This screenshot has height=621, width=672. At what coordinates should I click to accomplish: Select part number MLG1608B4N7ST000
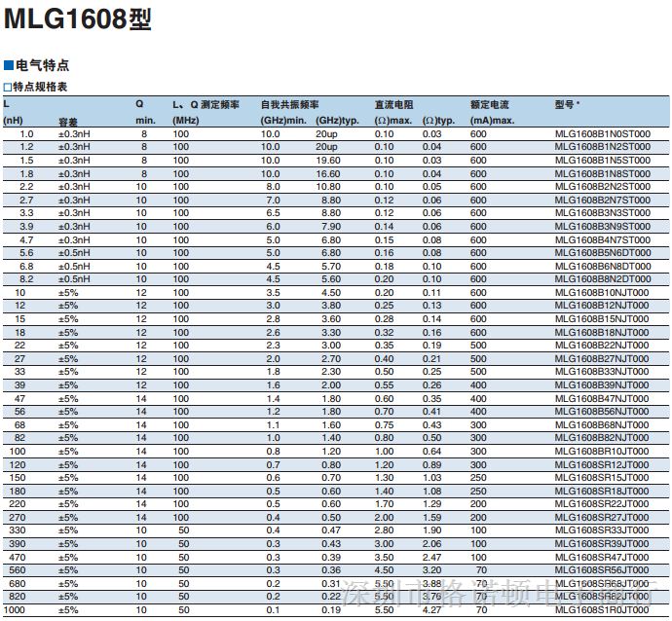[603, 240]
